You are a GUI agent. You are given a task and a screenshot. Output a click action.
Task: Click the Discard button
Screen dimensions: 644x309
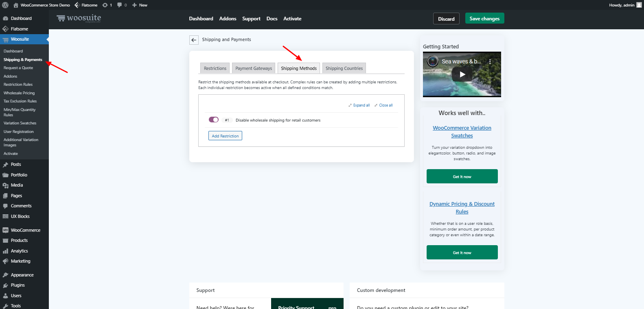point(446,19)
